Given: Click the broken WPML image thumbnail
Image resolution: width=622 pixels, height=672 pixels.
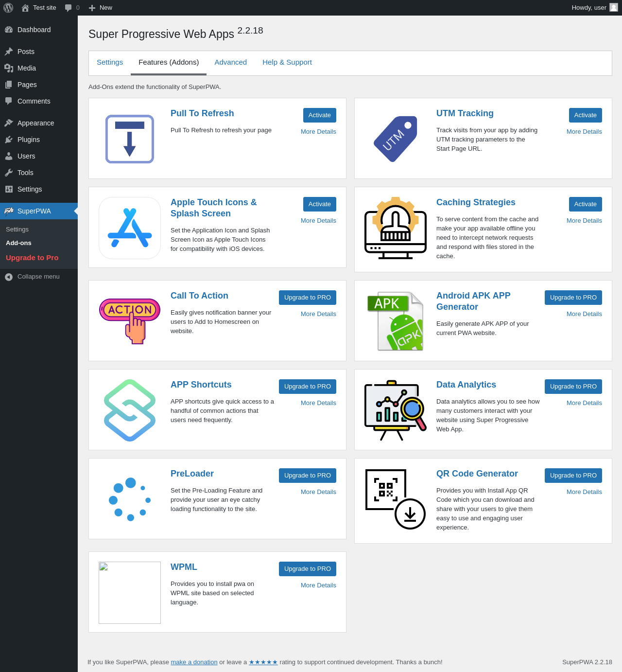Looking at the screenshot, I should click(x=130, y=593).
